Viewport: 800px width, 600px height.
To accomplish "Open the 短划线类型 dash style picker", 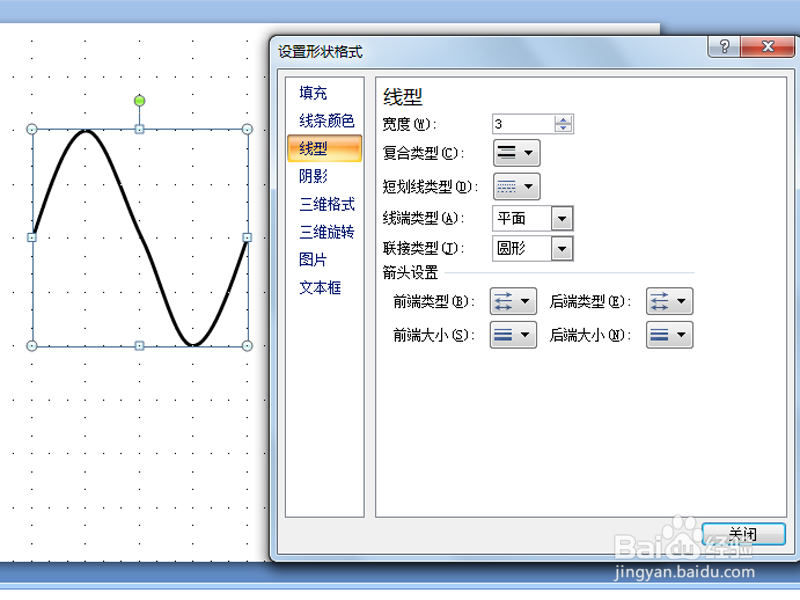I will click(516, 186).
